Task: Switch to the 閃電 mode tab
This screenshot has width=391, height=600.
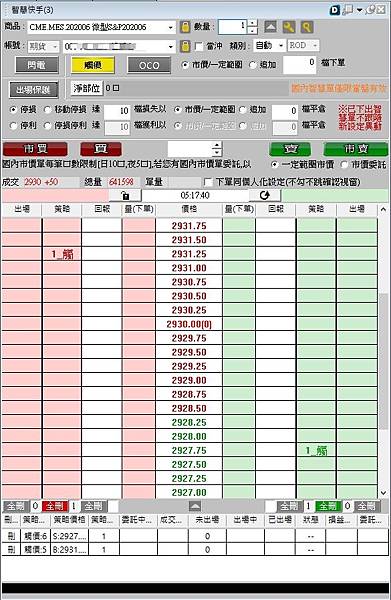Action: pyautogui.click(x=37, y=65)
